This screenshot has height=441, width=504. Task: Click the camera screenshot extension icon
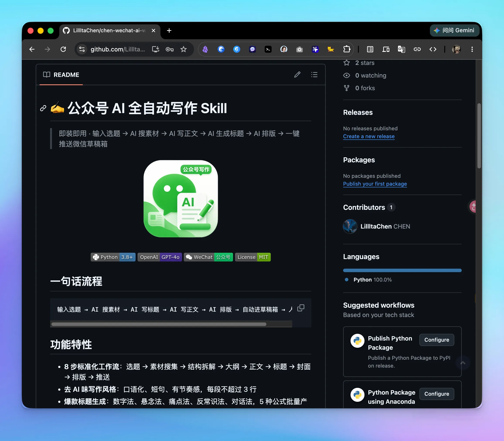point(299,49)
